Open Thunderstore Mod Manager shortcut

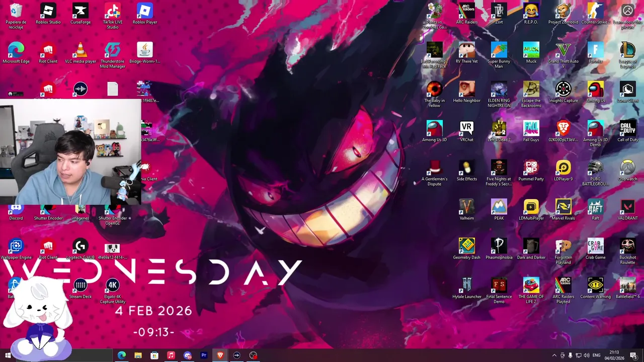click(x=113, y=55)
